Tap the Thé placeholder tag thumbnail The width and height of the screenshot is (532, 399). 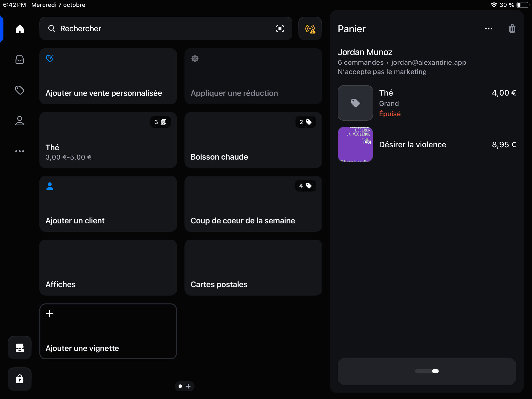click(355, 103)
